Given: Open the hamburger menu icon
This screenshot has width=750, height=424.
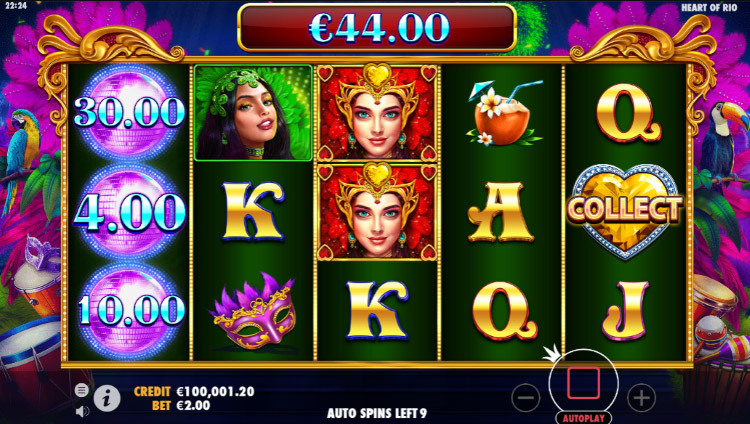Looking at the screenshot, I should pos(82,390).
